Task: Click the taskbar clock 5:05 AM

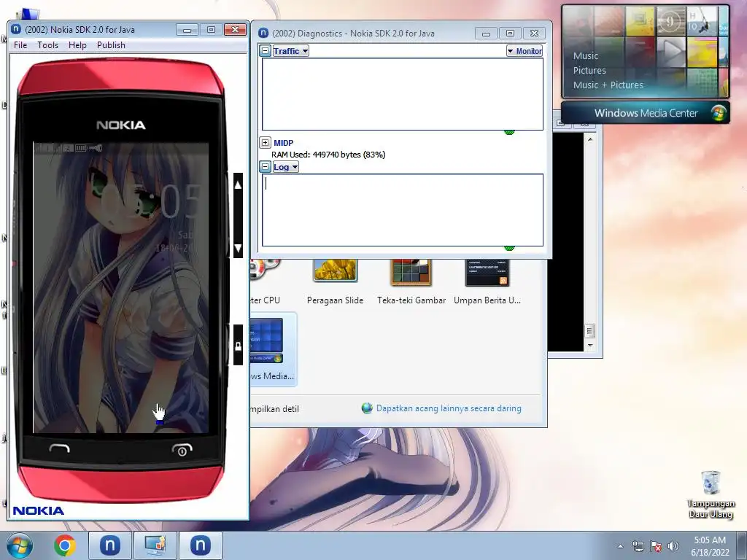Action: pos(710,546)
